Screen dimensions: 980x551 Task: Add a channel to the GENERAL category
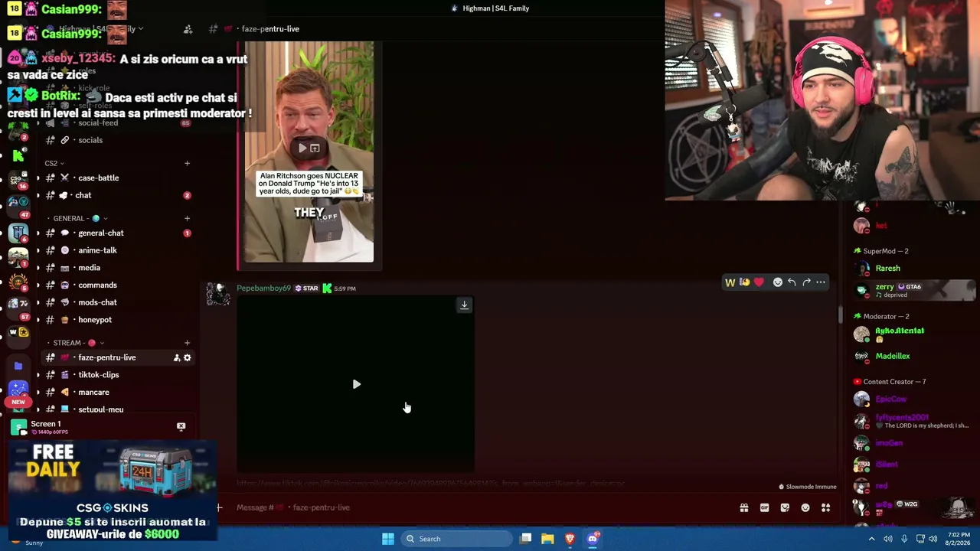click(x=187, y=218)
